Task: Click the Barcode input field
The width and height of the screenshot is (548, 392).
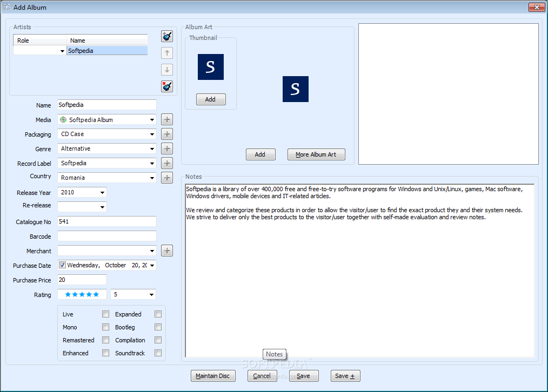Action: point(107,236)
